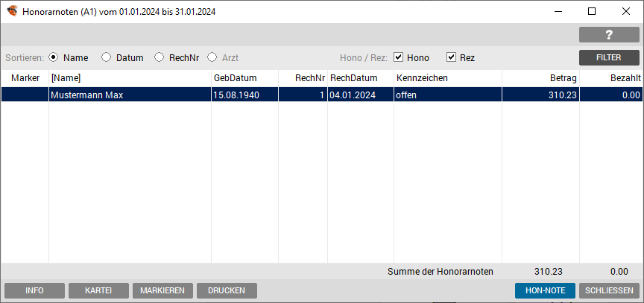Viewport: 644px width, 303px height.
Task: Select the Mustermann Max row
Action: [321, 95]
